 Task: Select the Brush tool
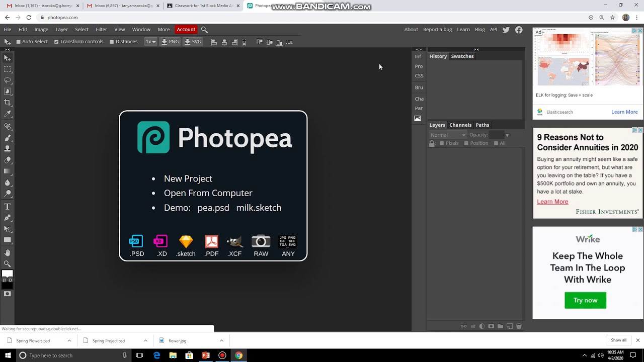click(8, 138)
